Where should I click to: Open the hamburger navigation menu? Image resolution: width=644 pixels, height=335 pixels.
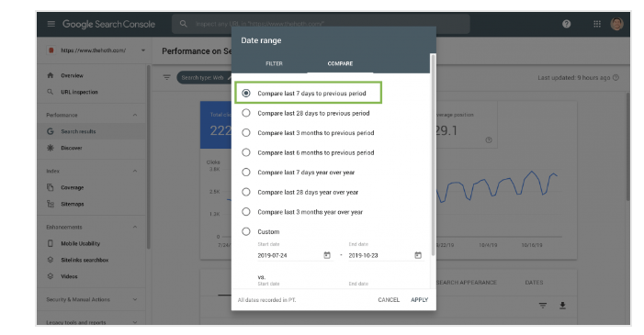click(x=51, y=24)
